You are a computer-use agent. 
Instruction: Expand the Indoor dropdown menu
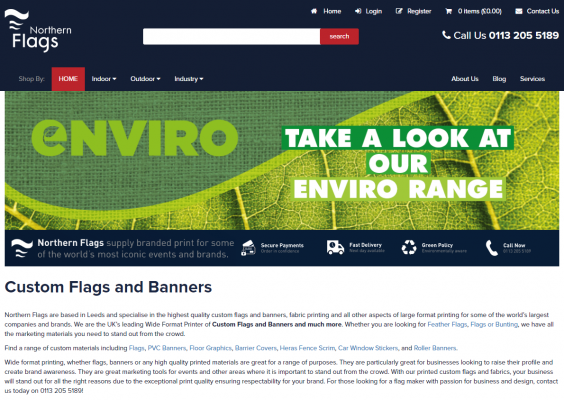pyautogui.click(x=104, y=79)
